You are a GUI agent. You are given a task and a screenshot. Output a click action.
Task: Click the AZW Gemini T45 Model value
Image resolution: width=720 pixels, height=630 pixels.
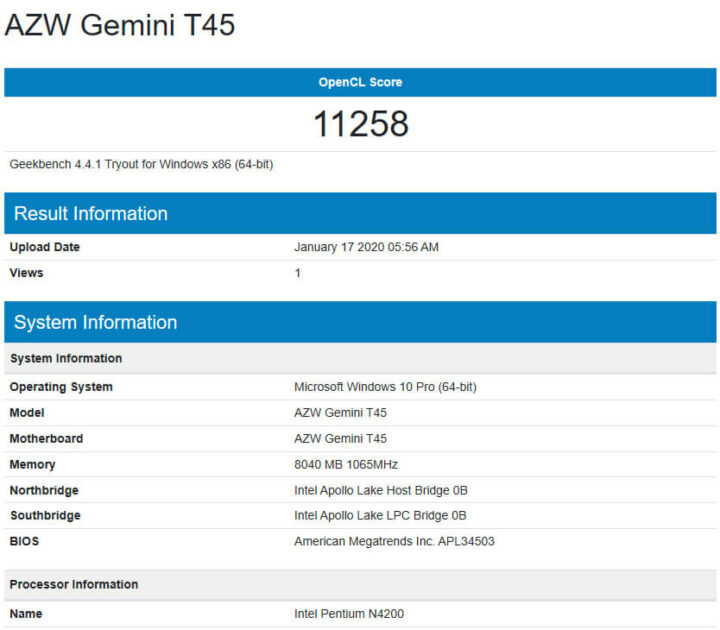pyautogui.click(x=340, y=413)
